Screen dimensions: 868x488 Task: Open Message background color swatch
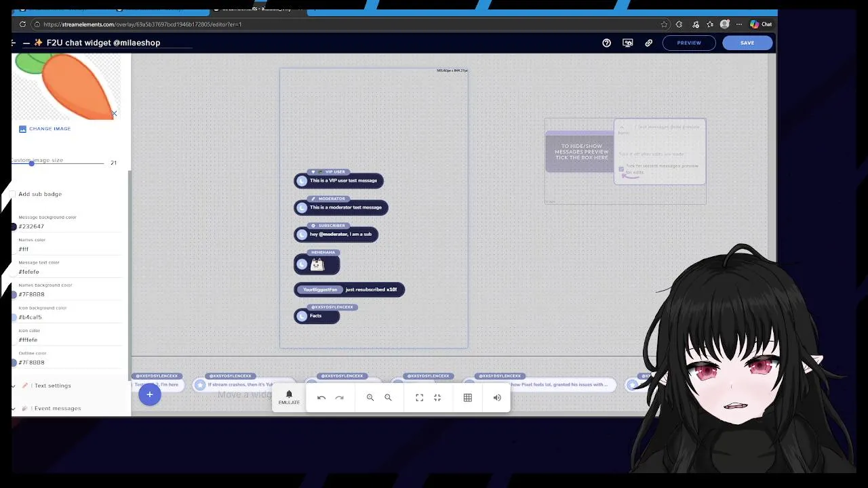[14, 226]
